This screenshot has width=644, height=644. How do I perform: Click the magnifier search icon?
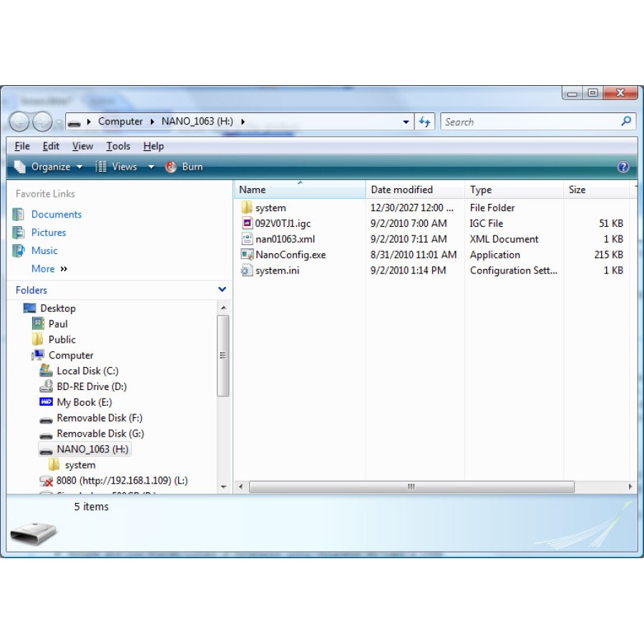[x=626, y=121]
